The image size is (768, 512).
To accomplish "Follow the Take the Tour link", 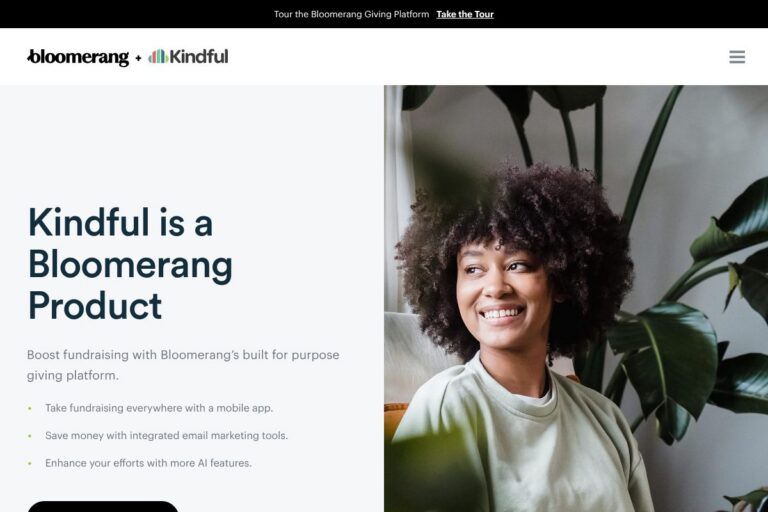I will (x=465, y=14).
